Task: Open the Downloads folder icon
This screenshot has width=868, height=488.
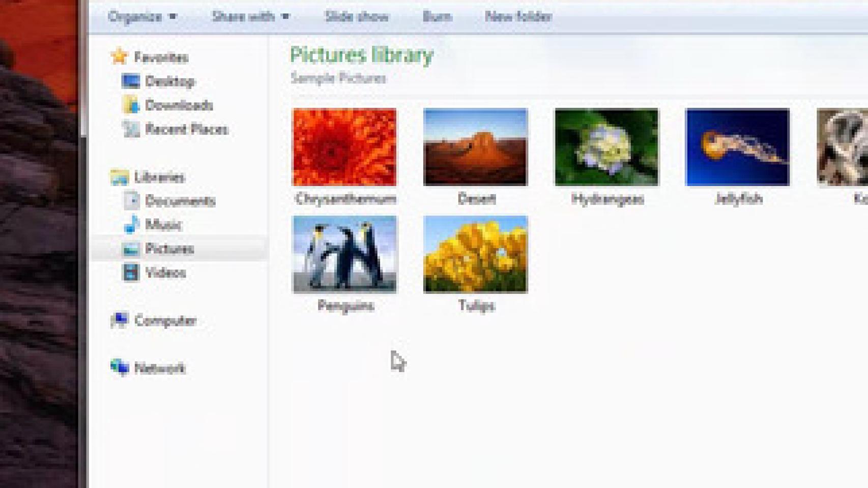Action: click(x=131, y=105)
